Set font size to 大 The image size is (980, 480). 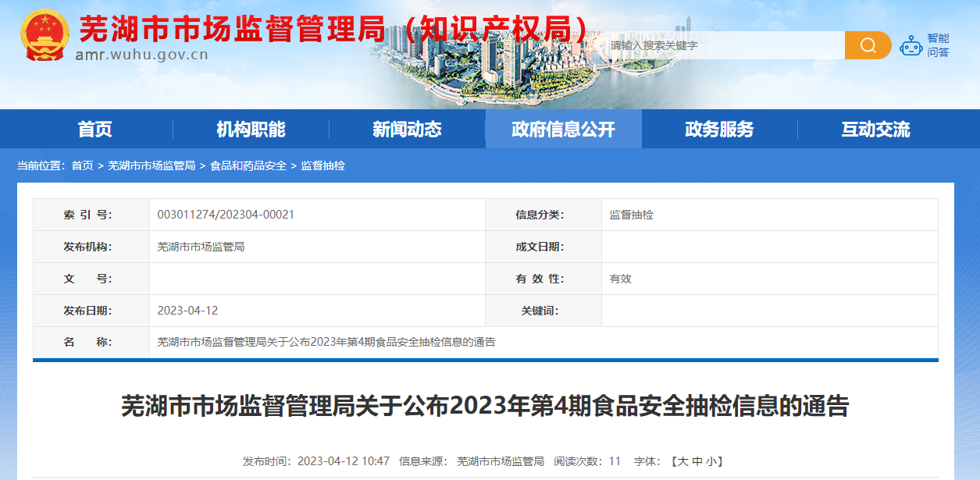tap(682, 461)
